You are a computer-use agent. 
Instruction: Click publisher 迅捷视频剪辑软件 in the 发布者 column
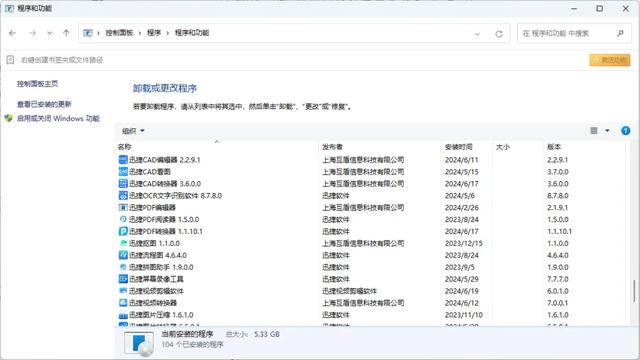349,291
